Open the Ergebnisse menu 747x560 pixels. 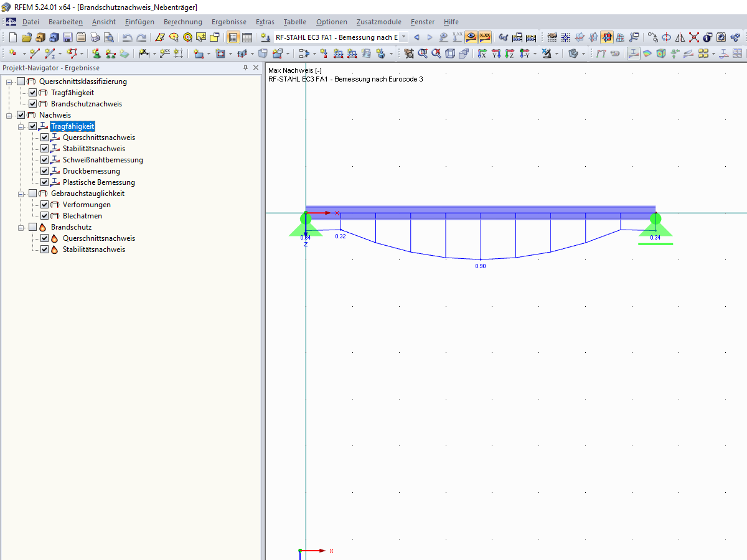click(x=229, y=22)
